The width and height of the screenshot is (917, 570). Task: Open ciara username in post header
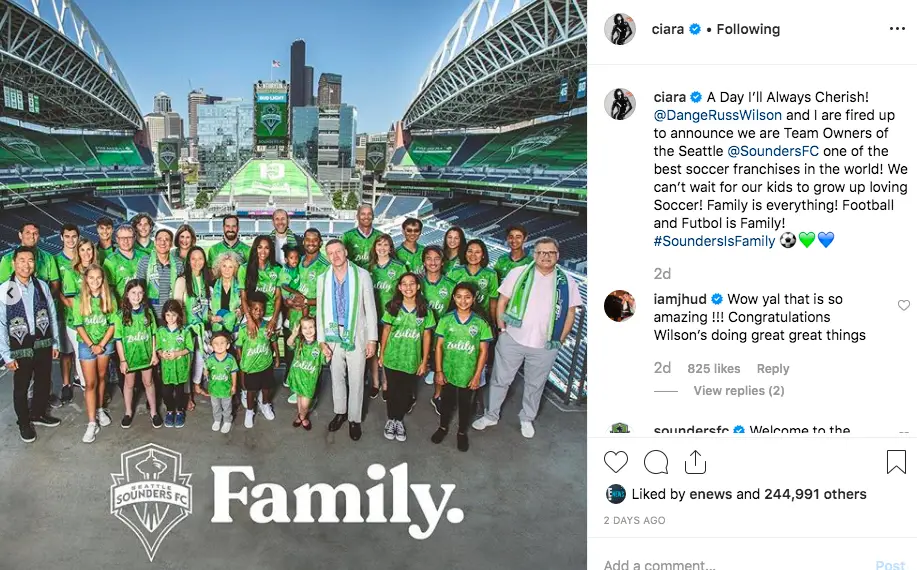tap(667, 29)
